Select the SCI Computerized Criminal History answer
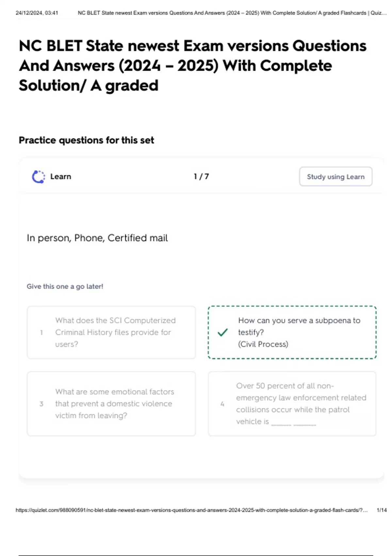This screenshot has width=392, height=556. pos(111,332)
